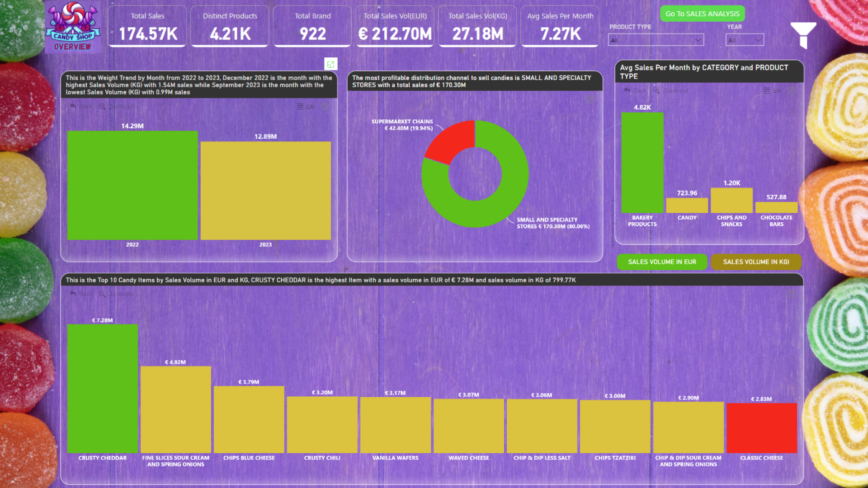Click the most profitable distribution channel text
Viewport: 868px width, 488px height.
point(472,81)
